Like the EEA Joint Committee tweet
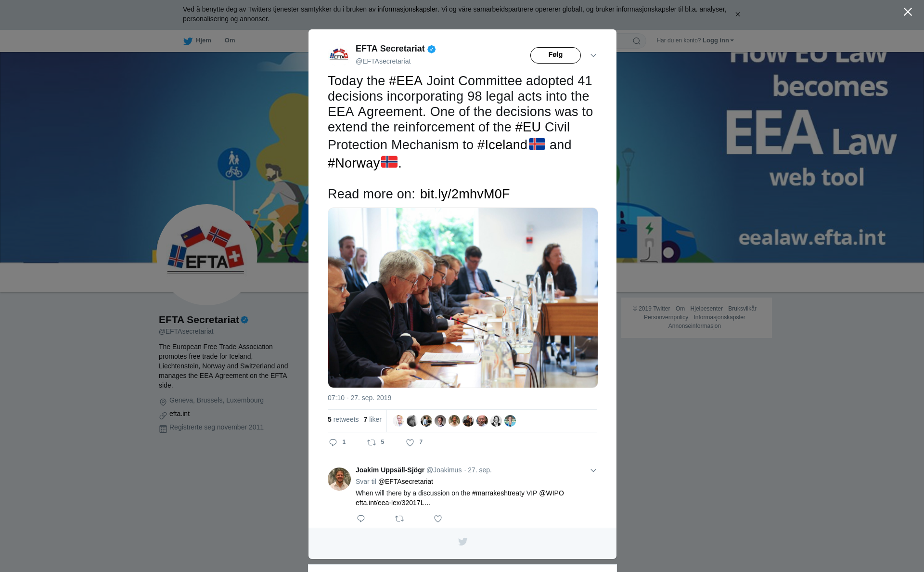The height and width of the screenshot is (572, 924). point(410,442)
